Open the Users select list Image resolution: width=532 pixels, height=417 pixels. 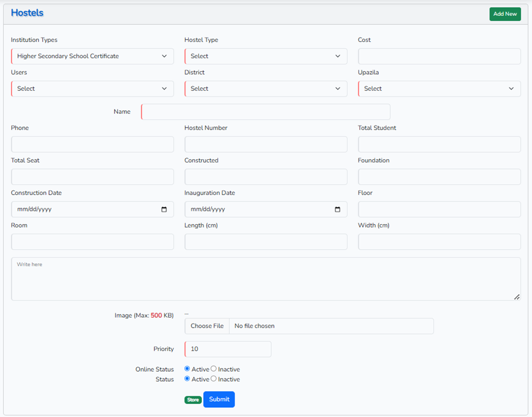coord(92,89)
